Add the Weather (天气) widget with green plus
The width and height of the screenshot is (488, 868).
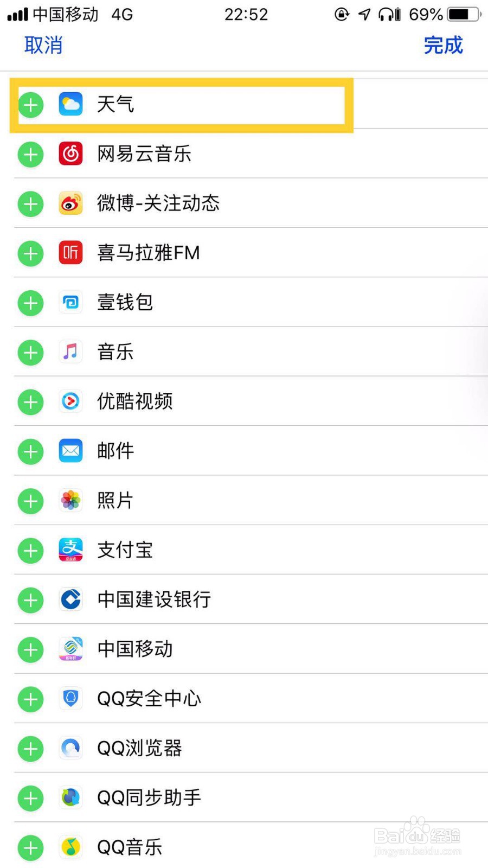31,105
